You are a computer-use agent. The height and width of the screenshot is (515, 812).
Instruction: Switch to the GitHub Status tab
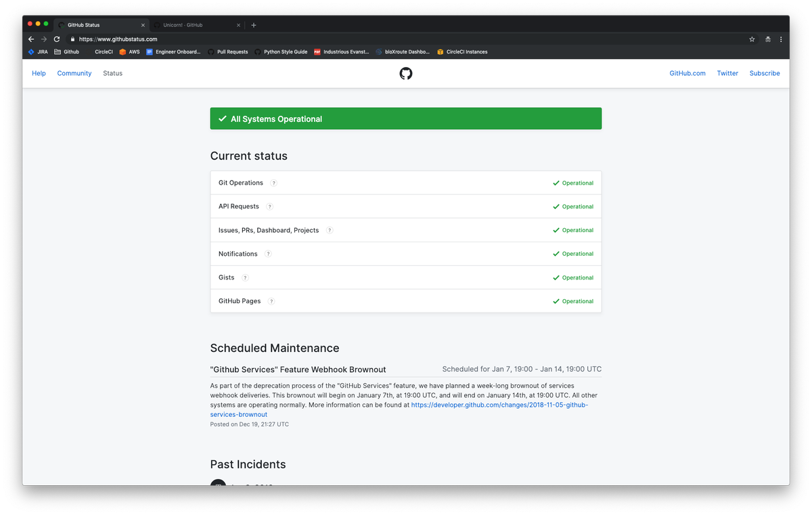tap(100, 25)
